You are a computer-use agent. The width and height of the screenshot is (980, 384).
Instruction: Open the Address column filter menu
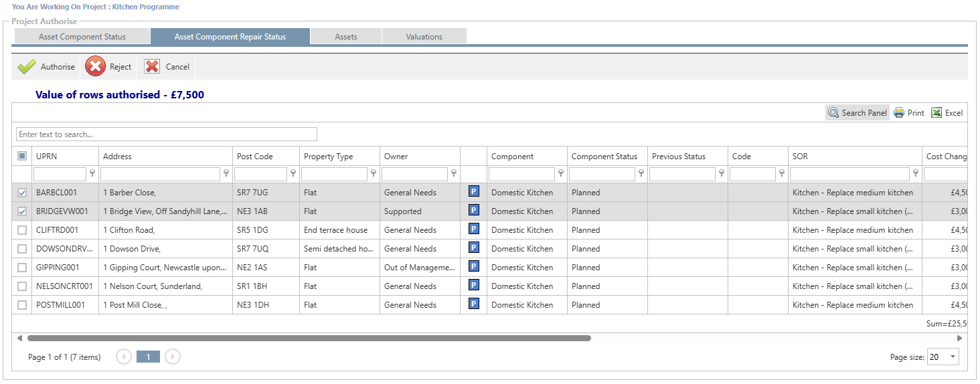coord(226,174)
